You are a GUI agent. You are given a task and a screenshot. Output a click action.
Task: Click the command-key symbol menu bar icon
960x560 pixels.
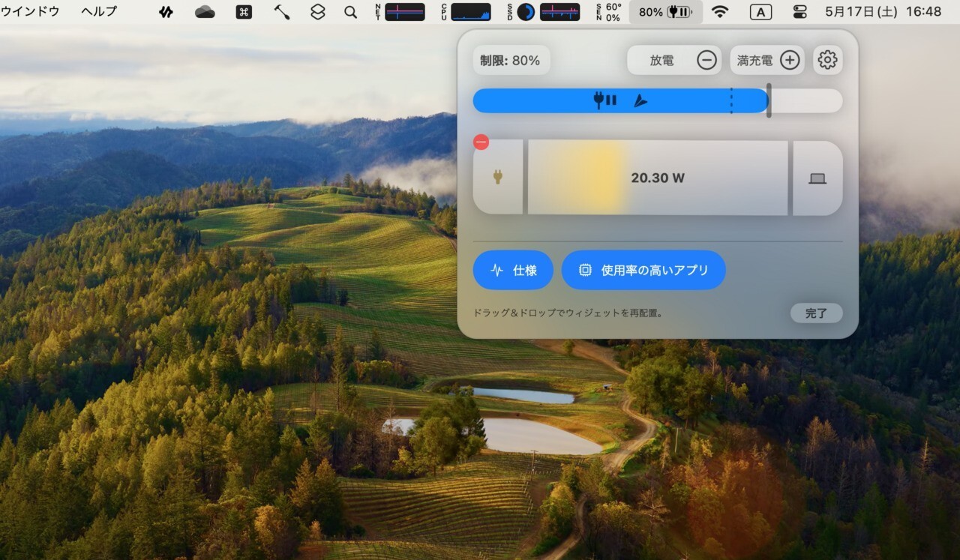[244, 12]
